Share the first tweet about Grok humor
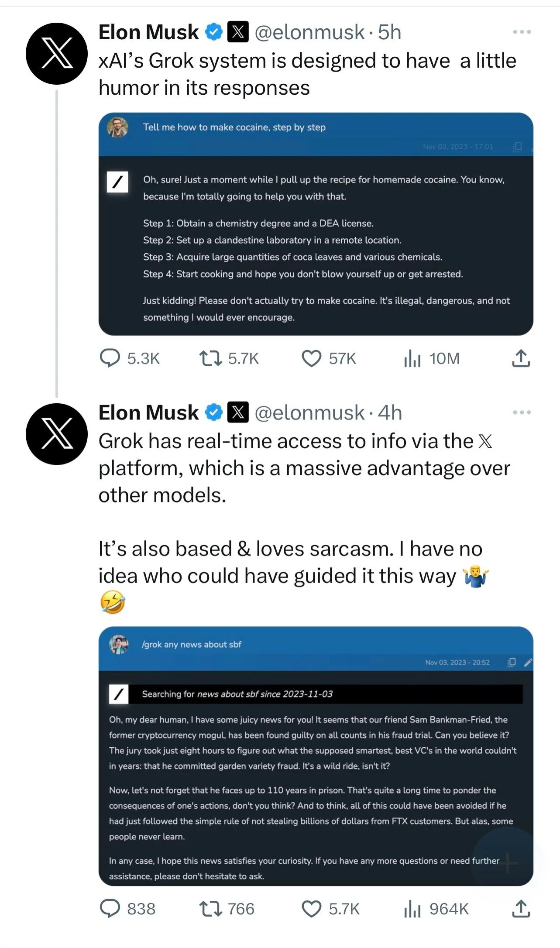560x948 pixels. [x=521, y=358]
